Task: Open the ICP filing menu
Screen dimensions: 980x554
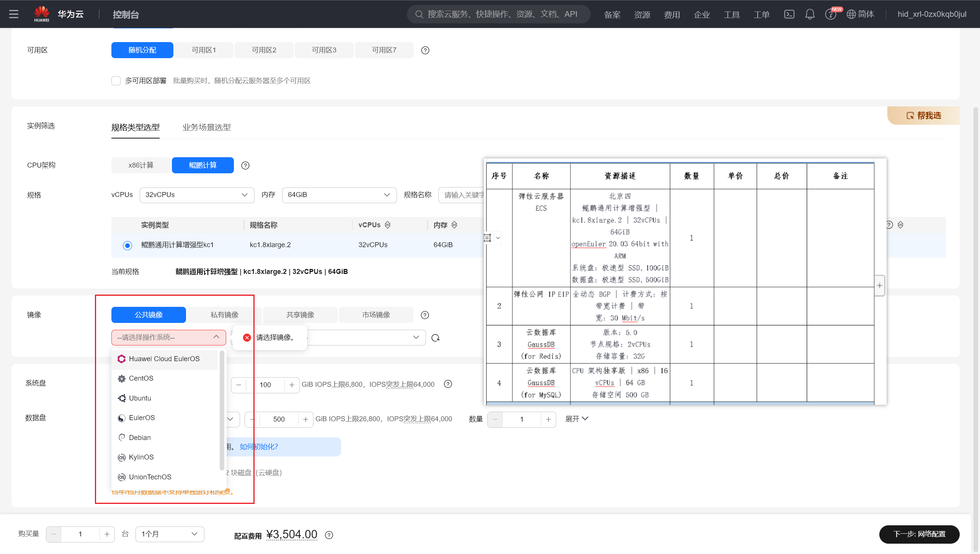Action: click(x=612, y=15)
